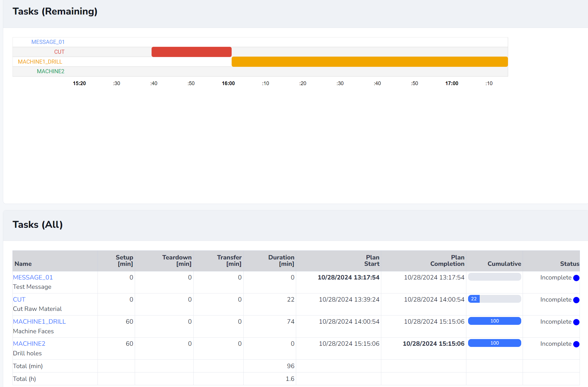Click the 16:00 marker on the timeline
588x387 pixels.
(228, 83)
